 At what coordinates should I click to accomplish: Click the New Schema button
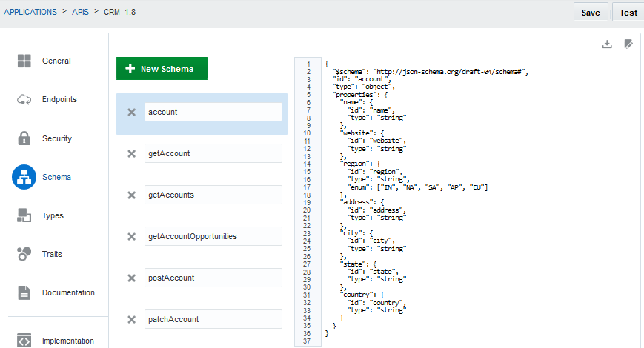tap(162, 69)
